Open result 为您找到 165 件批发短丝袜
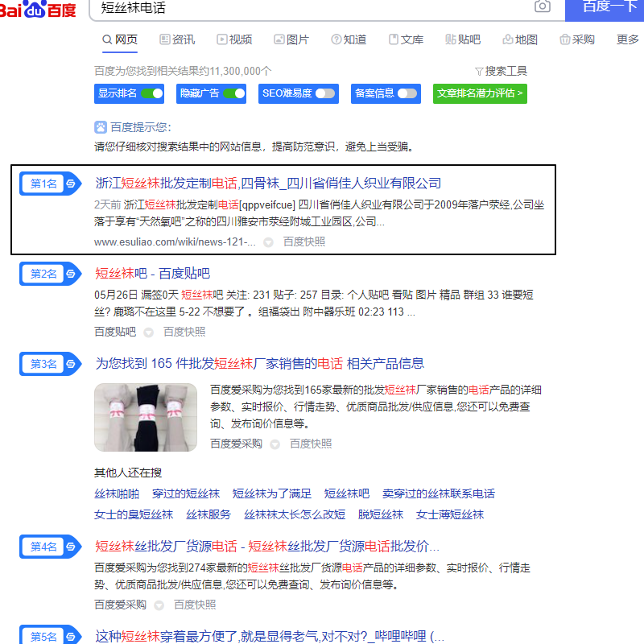 point(259,364)
